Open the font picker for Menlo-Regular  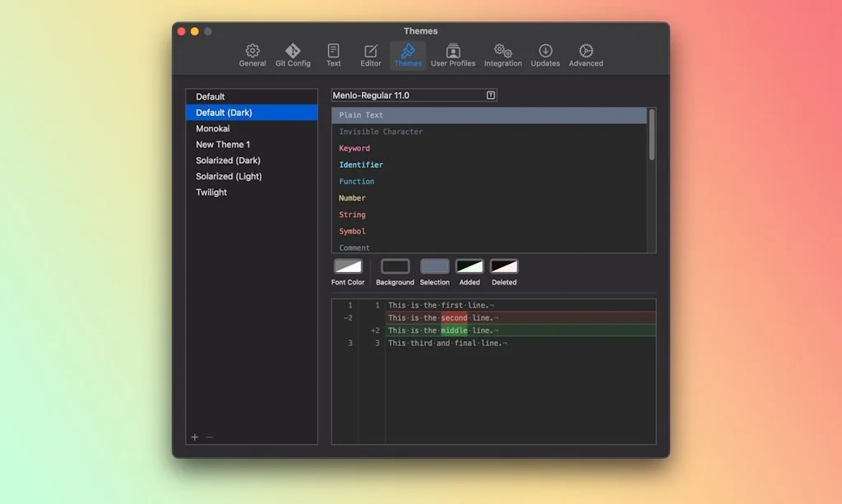pos(490,95)
